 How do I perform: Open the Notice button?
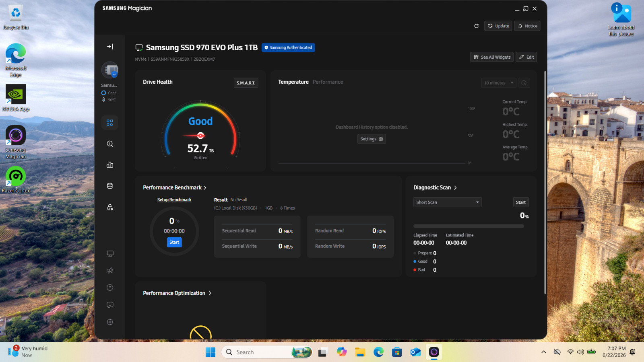(x=527, y=26)
